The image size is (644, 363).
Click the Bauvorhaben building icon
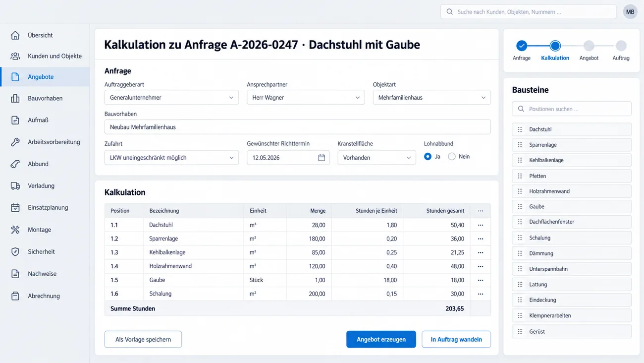pyautogui.click(x=15, y=98)
